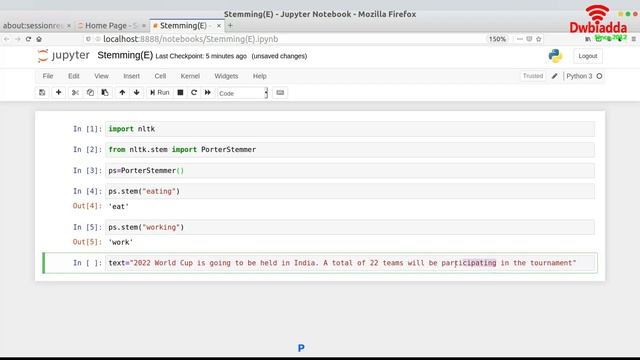The height and width of the screenshot is (360, 640).
Task: Open a new browser tab
Action: coord(230,26)
